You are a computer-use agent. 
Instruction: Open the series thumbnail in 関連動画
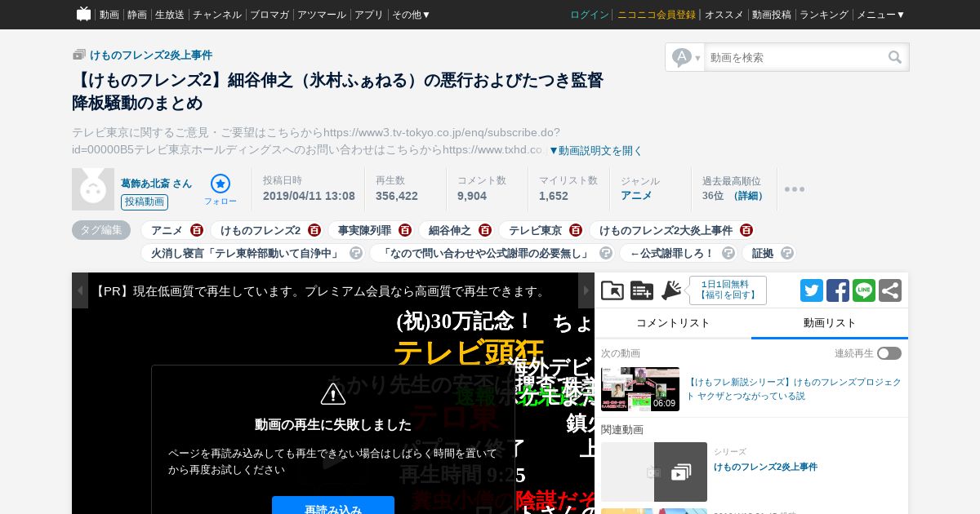[x=654, y=472]
